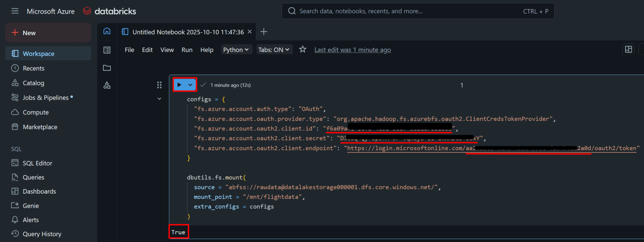Viewport: 644px width, 242px height.
Task: Open the workspace folder browser icon
Action: pos(107,68)
